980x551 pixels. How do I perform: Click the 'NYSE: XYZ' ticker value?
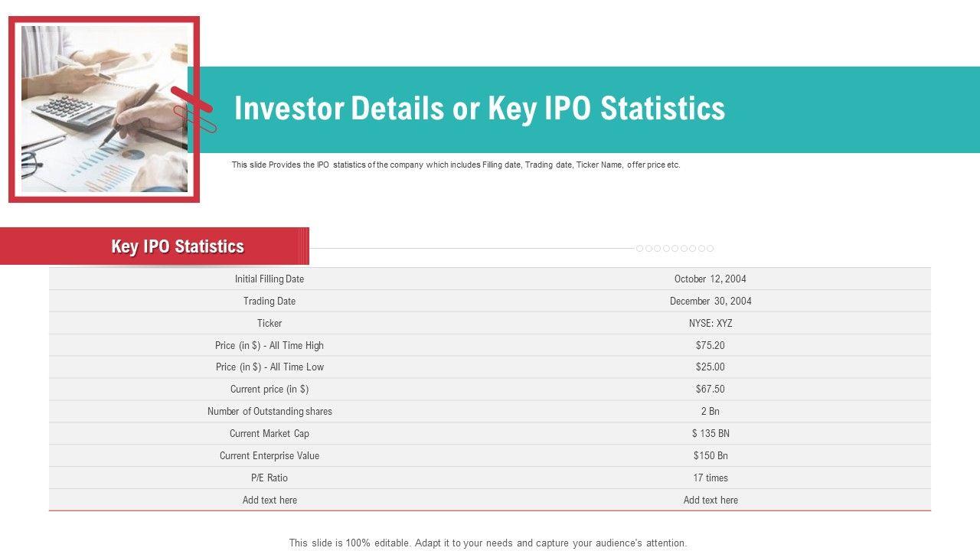(x=710, y=324)
